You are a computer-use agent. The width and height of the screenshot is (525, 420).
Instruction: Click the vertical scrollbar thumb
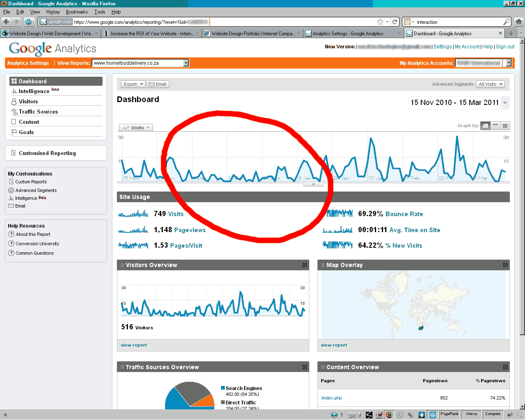click(x=522, y=189)
